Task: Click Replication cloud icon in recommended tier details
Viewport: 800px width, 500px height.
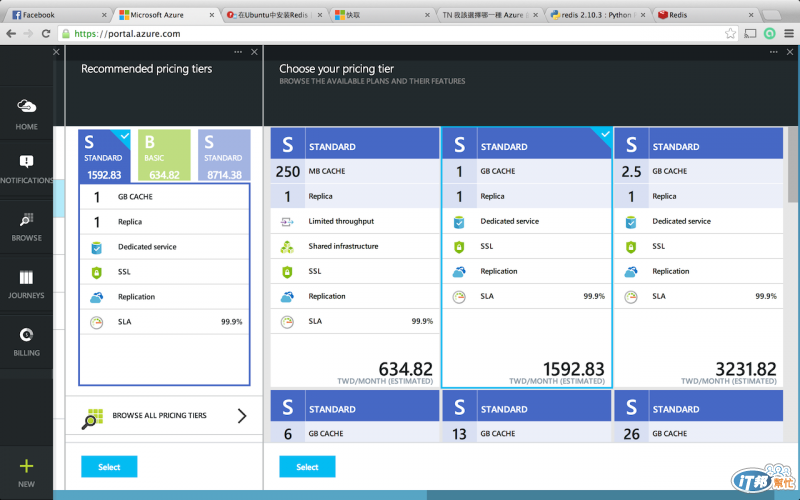Action: [96, 297]
